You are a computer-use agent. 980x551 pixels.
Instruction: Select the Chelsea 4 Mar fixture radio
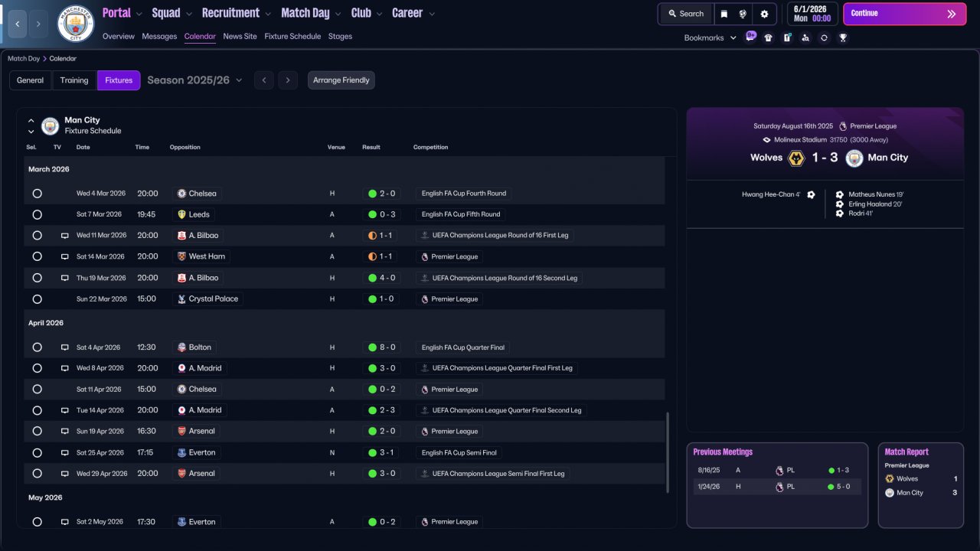pyautogui.click(x=37, y=194)
